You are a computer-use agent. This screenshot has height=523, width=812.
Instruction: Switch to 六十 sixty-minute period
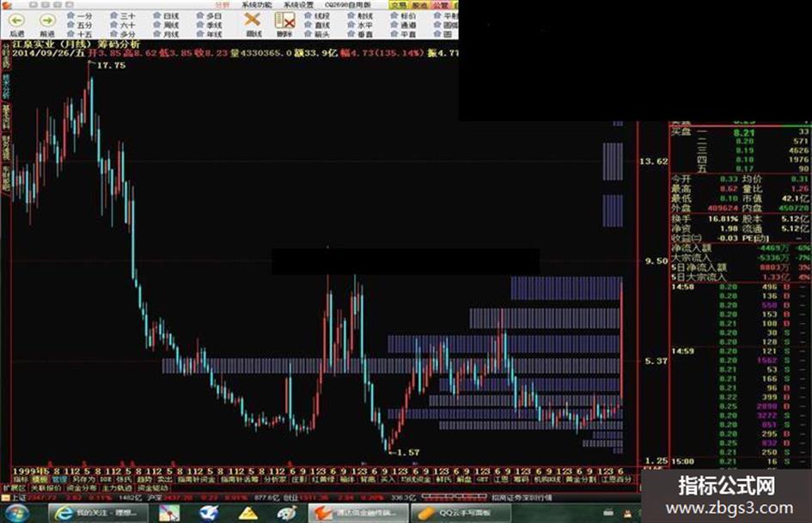click(123, 25)
